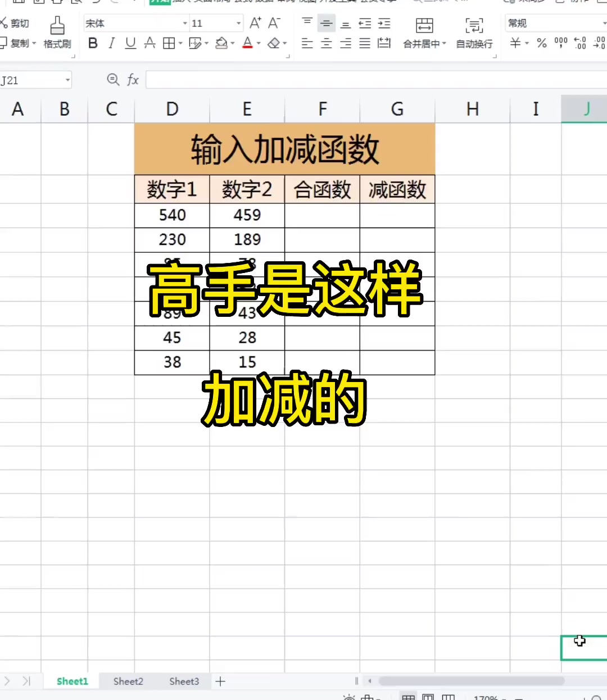Toggle underline formatting
The image size is (607, 700).
pyautogui.click(x=130, y=44)
